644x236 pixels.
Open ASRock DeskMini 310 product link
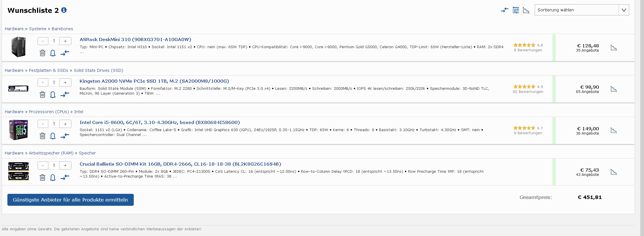pyautogui.click(x=135, y=40)
